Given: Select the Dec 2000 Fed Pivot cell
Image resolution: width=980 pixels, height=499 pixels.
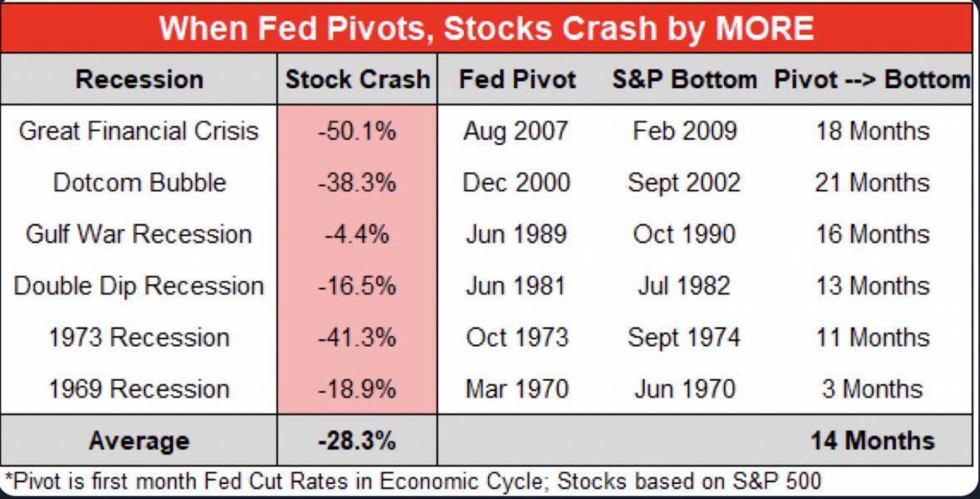Looking at the screenshot, I should (x=517, y=183).
